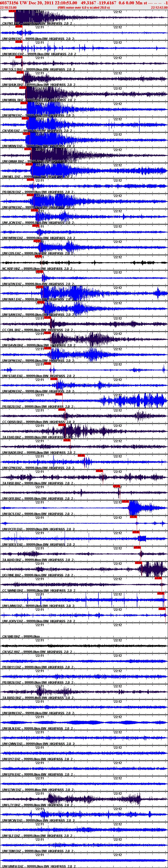Select the UW HTW EHZ station label
The height and width of the screenshot is (868, 168).
point(12,284)
